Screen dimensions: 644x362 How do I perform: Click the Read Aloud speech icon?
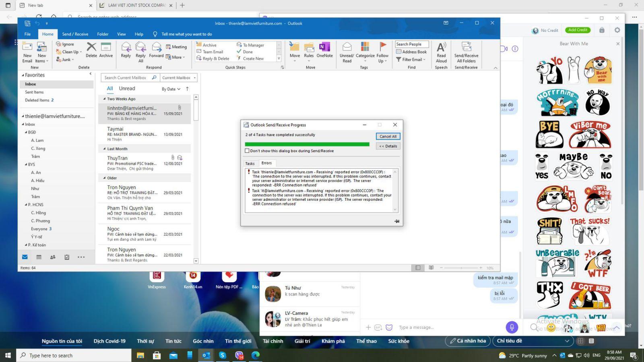click(x=441, y=47)
